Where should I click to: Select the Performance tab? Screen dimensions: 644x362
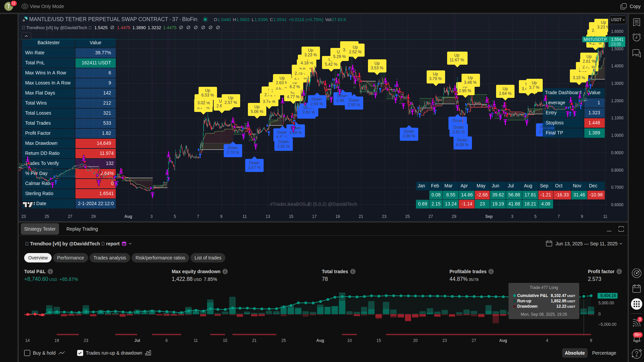[x=70, y=258]
